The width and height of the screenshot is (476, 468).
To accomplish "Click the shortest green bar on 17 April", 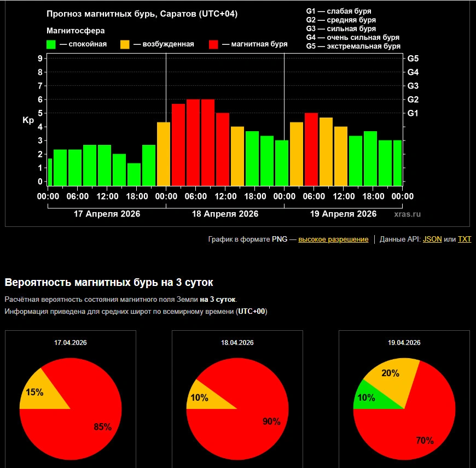I will pos(134,174).
